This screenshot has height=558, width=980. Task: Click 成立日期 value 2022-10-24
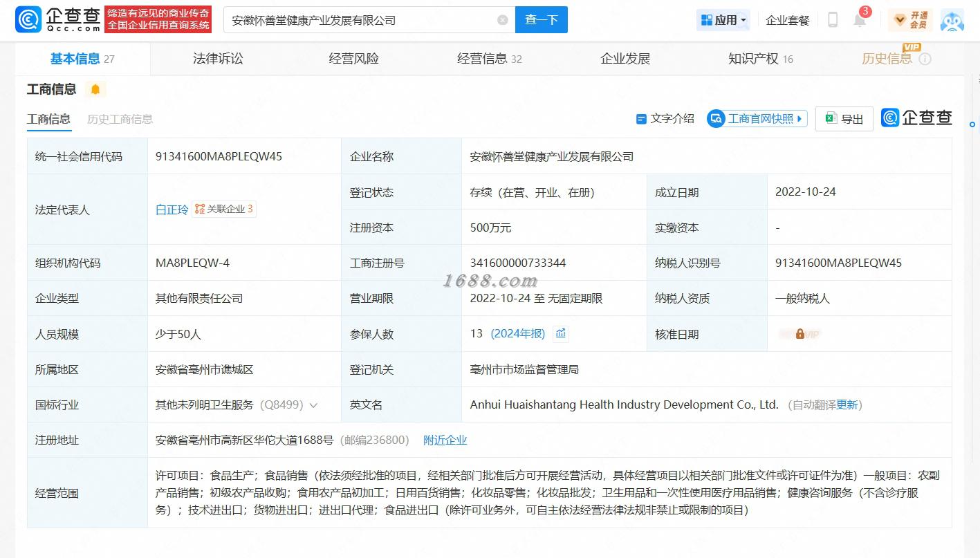[805, 192]
